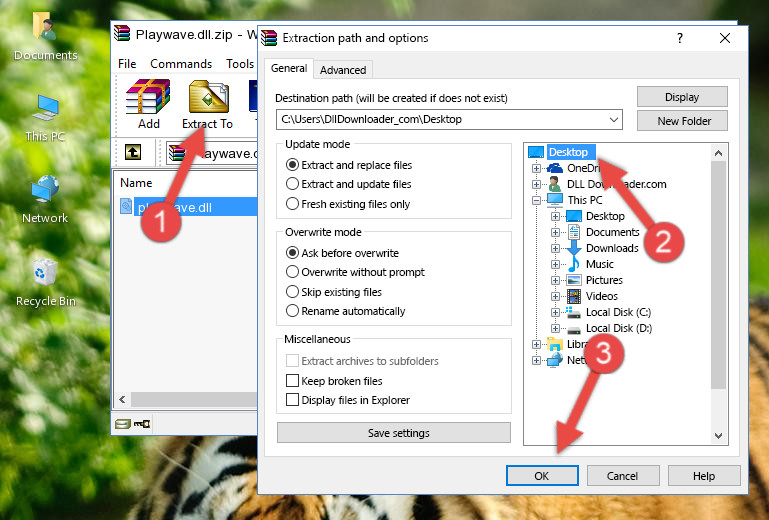Enable Keep broken files checkbox

point(292,381)
